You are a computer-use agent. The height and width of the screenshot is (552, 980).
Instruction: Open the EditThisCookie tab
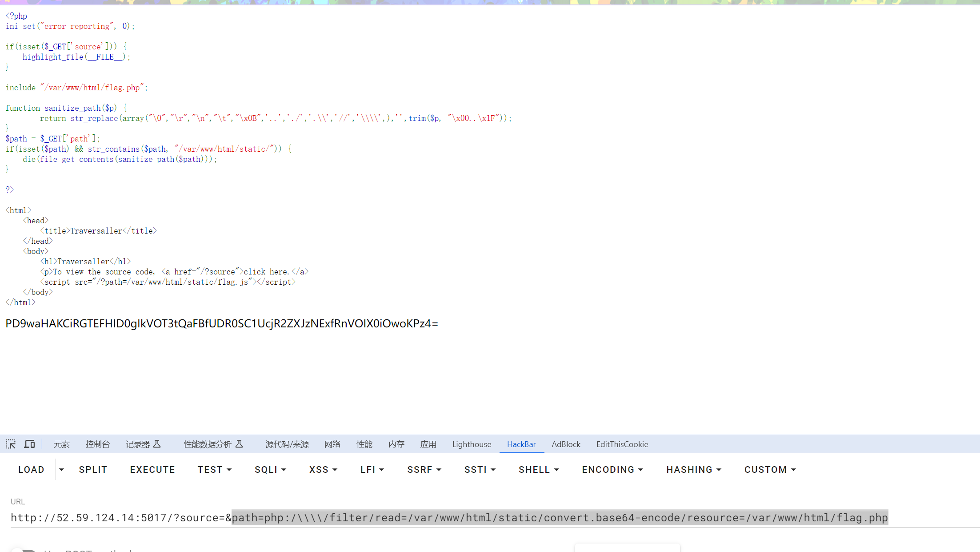(x=622, y=444)
